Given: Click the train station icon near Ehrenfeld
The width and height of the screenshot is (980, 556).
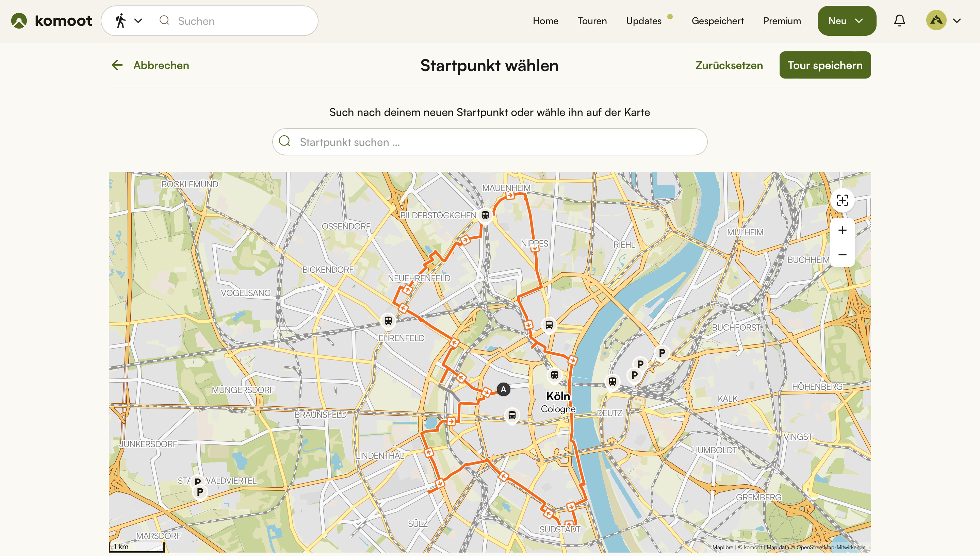Looking at the screenshot, I should pyautogui.click(x=388, y=321).
